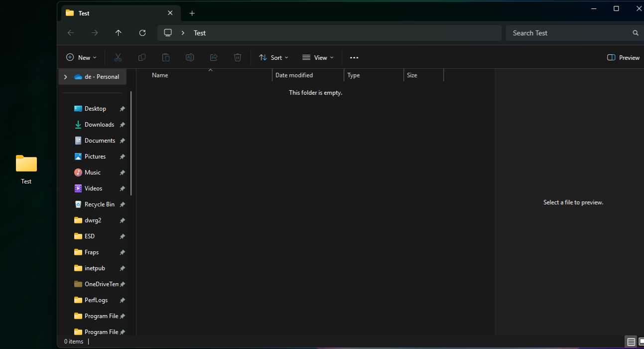Click the navigate up arrow button
644x349 pixels.
[119, 33]
